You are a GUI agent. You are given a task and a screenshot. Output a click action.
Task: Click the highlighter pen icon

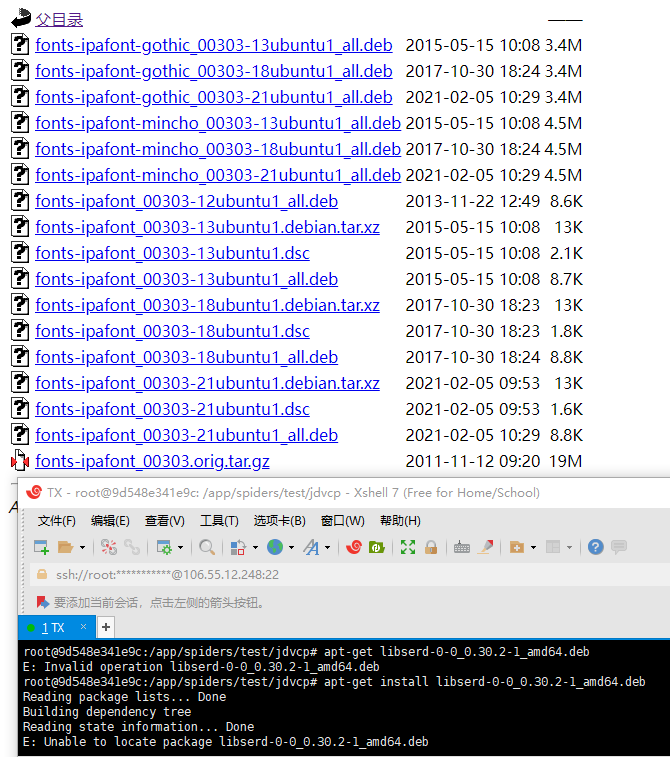[x=486, y=547]
